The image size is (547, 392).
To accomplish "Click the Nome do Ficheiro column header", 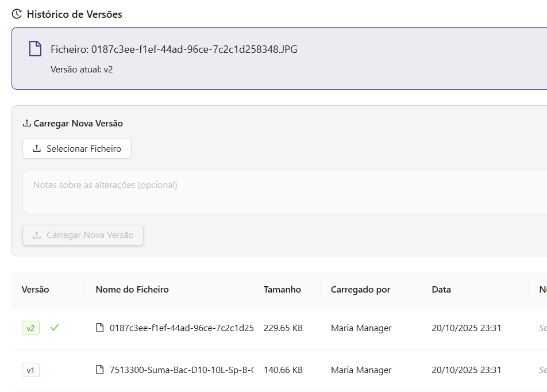I will tap(132, 290).
